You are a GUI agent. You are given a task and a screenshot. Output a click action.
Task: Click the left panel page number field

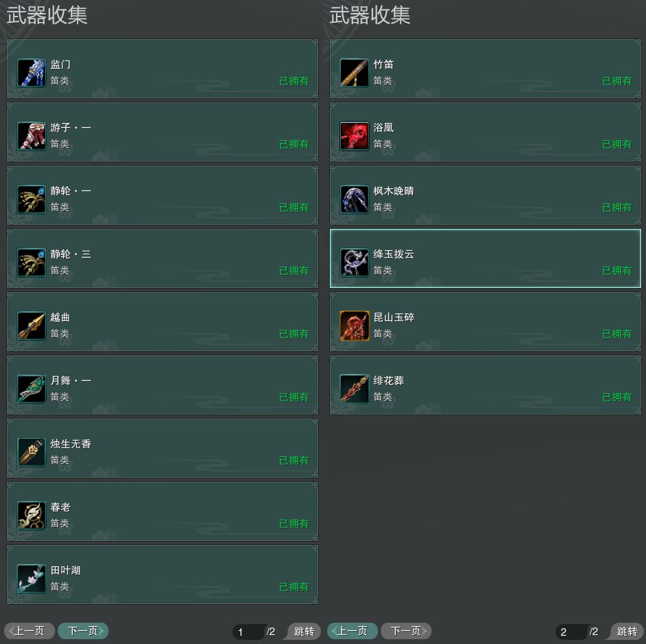pos(248,632)
